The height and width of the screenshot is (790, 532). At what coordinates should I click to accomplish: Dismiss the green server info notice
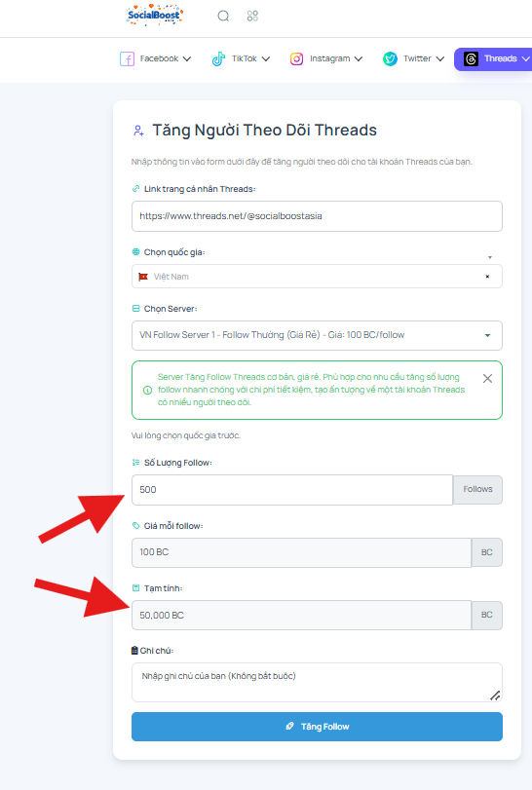click(x=487, y=378)
